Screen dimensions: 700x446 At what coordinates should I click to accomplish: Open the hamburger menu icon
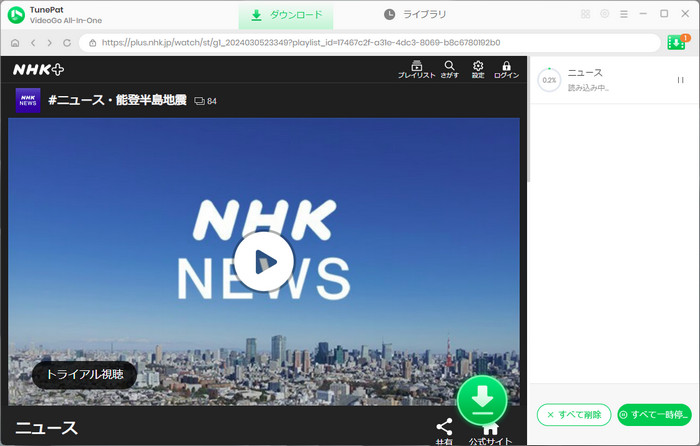[624, 14]
